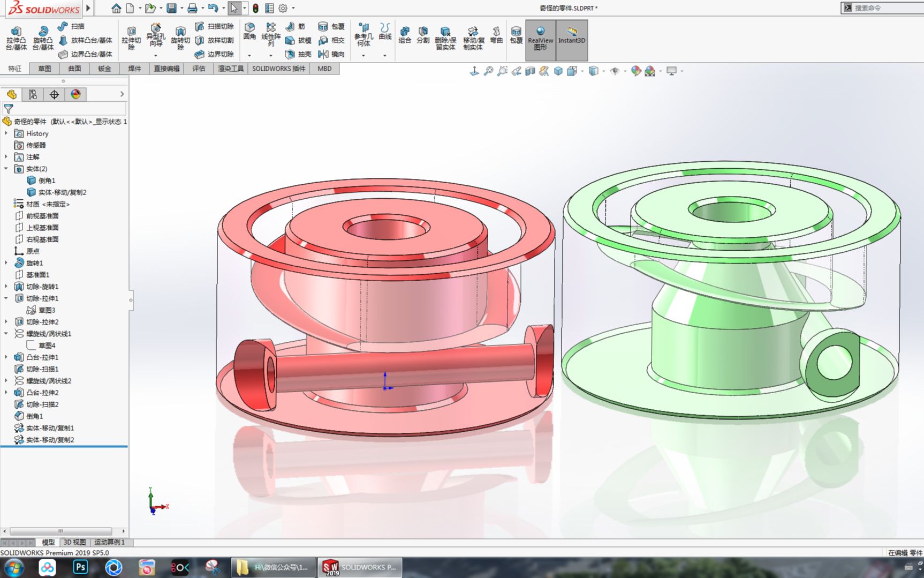Screen dimensions: 924x578
Task: Select the 抽壳 shell tool
Action: point(298,54)
